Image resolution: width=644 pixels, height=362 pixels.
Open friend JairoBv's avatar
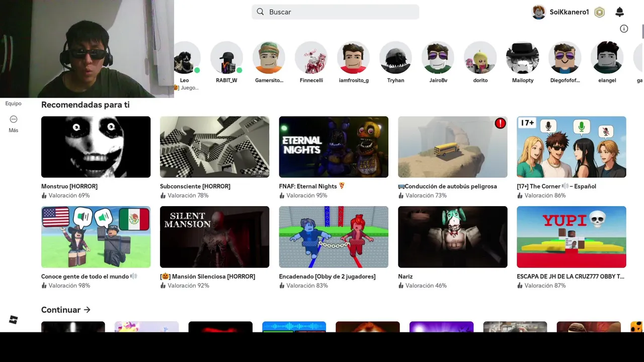[x=438, y=57]
